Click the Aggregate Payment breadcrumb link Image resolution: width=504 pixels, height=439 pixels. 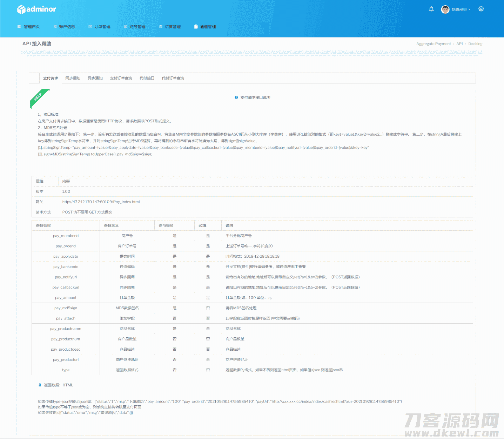point(434,44)
